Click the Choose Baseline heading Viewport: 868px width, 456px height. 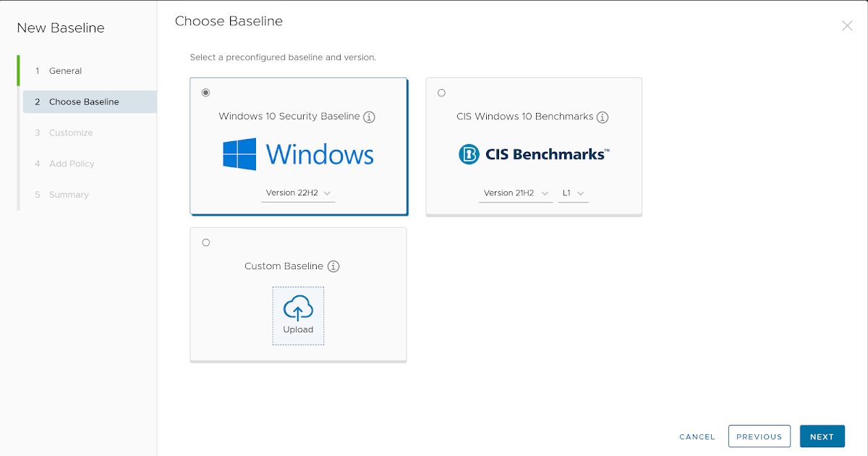(229, 22)
